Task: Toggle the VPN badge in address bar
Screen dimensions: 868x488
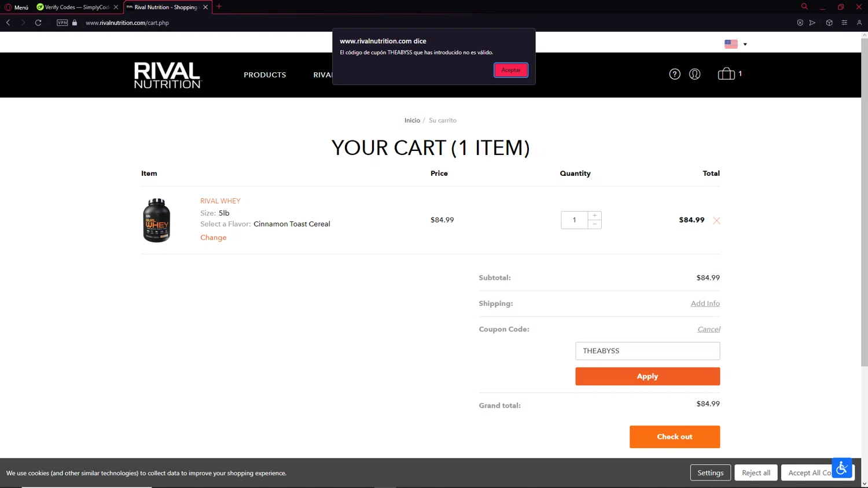Action: coord(62,23)
